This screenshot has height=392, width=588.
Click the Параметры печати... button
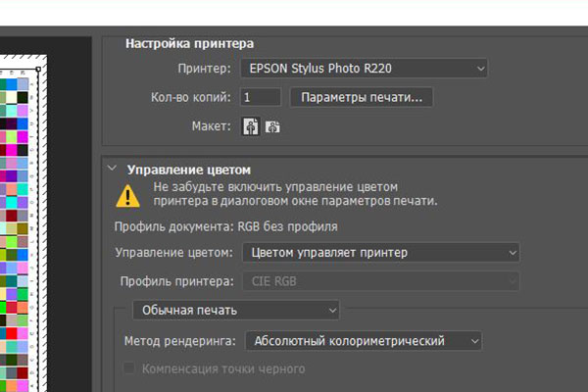pos(362,98)
